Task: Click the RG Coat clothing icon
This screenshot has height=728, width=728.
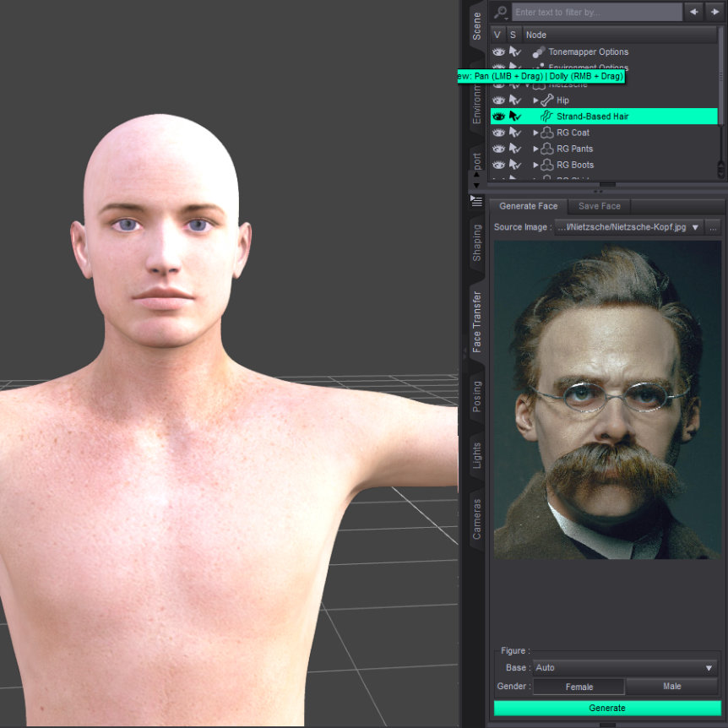Action: pyautogui.click(x=546, y=133)
